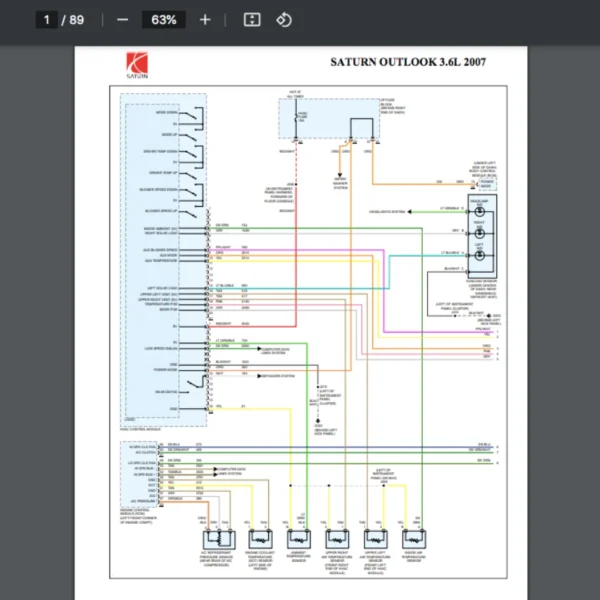Click the ambient temperature sensor symbol

pyautogui.click(x=299, y=540)
